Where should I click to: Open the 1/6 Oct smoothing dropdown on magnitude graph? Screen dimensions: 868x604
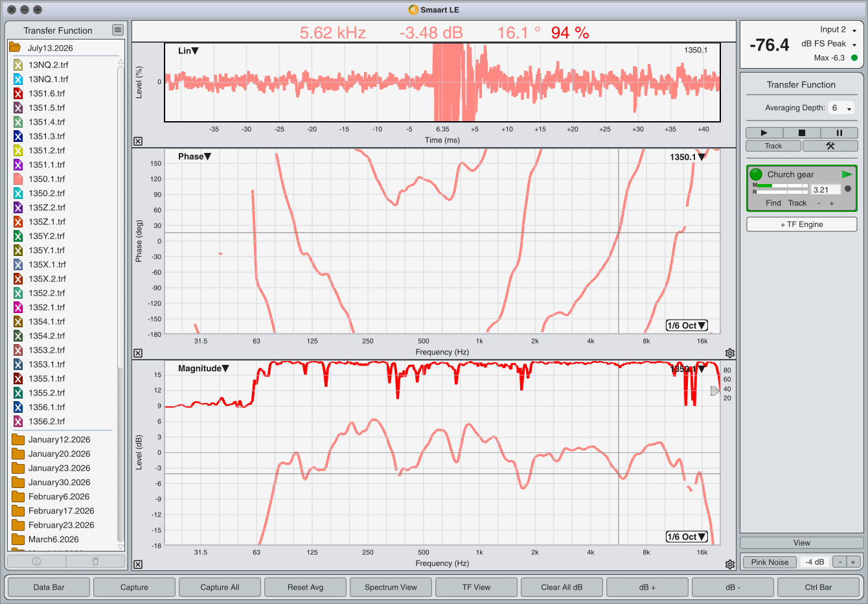pyautogui.click(x=687, y=537)
